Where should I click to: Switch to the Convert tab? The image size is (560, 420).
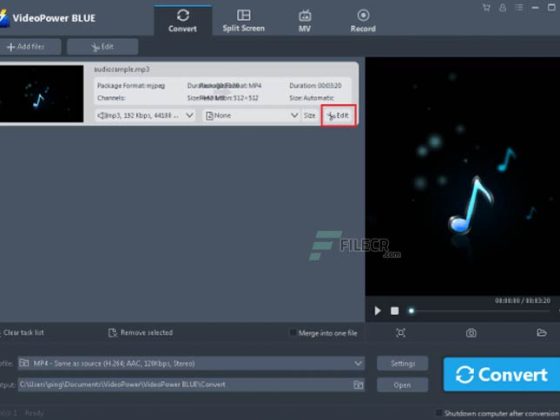(x=183, y=21)
